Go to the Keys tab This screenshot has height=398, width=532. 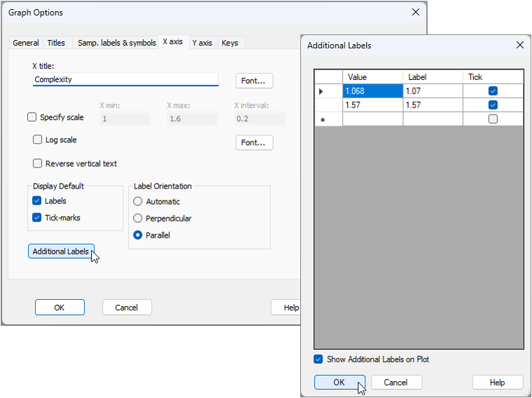(x=230, y=43)
